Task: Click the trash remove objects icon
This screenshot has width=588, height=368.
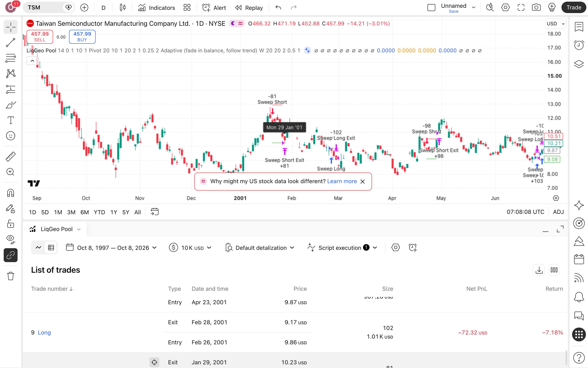Action: click(11, 276)
